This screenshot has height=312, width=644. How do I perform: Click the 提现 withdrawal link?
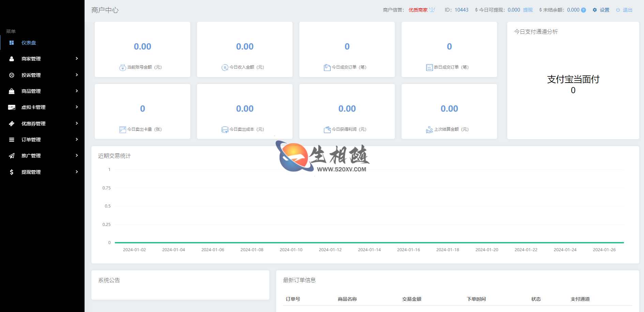coord(528,10)
